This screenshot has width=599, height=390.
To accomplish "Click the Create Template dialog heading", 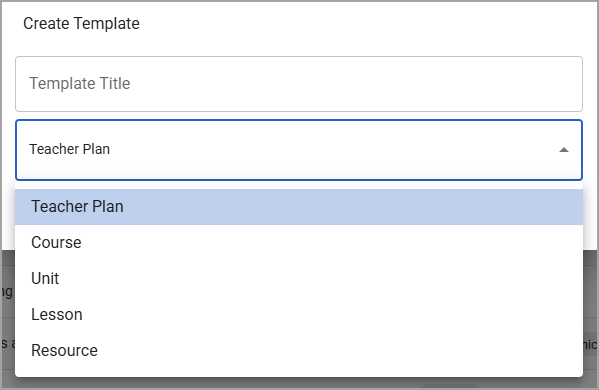I will (x=81, y=23).
